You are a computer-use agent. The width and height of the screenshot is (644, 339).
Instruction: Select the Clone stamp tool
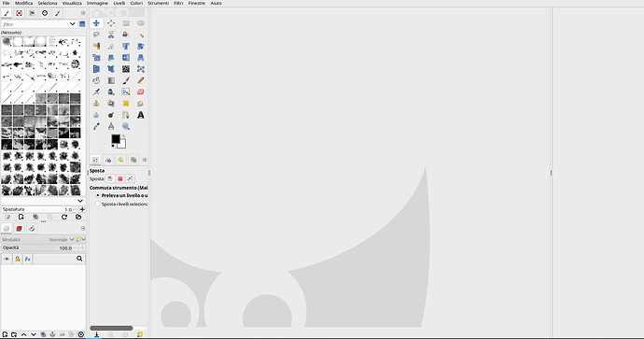(x=96, y=104)
